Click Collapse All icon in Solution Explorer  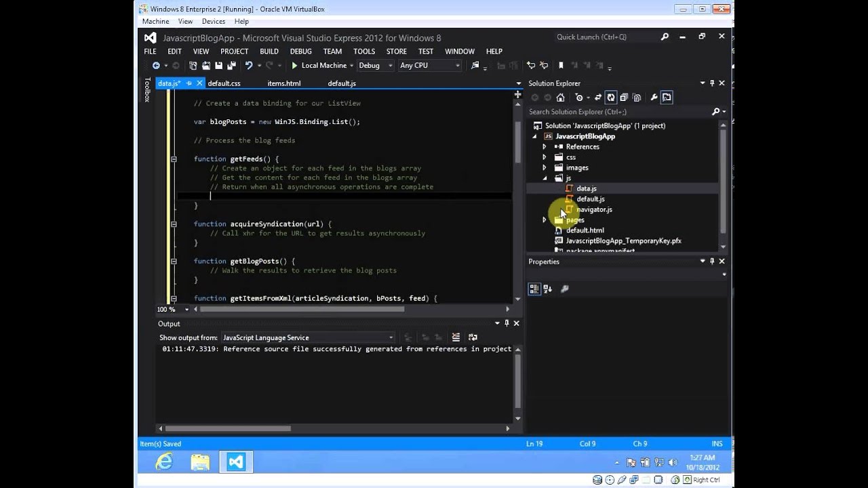[624, 98]
